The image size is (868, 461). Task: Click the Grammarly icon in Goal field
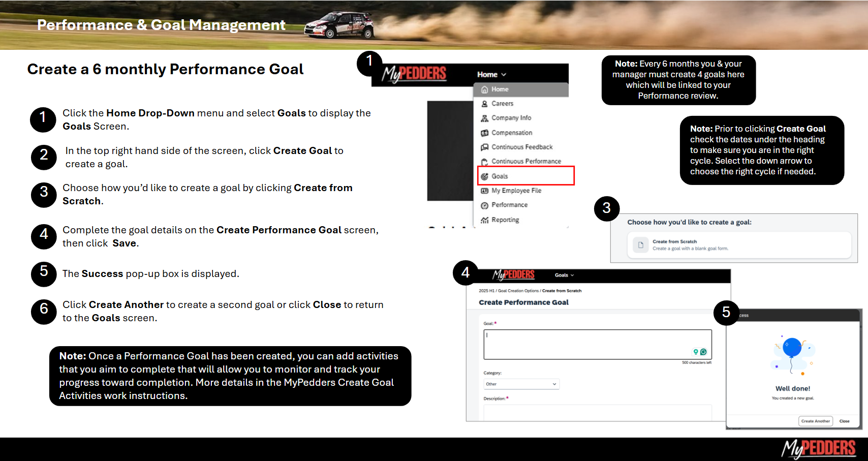point(703,352)
